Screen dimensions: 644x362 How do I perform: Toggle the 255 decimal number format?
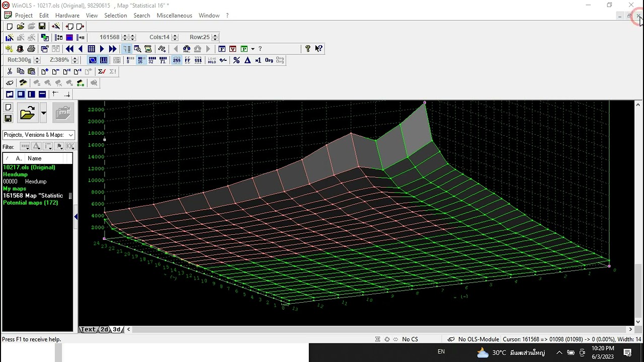(x=177, y=60)
